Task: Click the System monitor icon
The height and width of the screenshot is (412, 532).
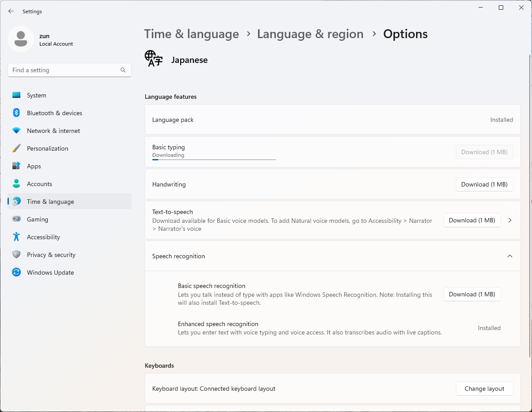Action: [16, 95]
